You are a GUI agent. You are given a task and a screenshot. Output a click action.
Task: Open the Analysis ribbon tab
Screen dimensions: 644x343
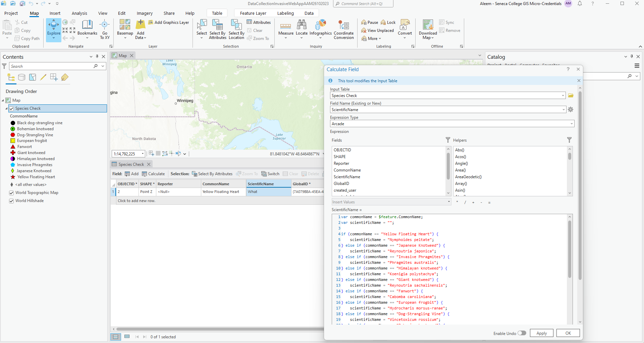[79, 13]
